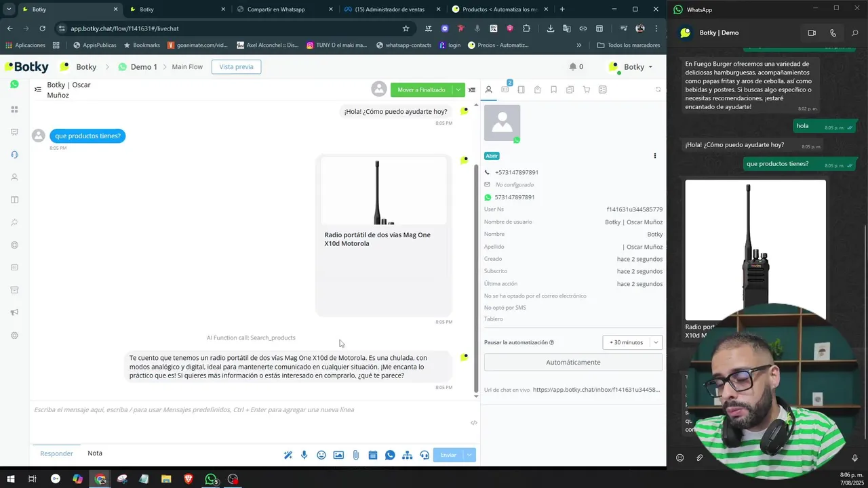
Task: Click the Mover a Finalizado button
Action: click(421, 89)
